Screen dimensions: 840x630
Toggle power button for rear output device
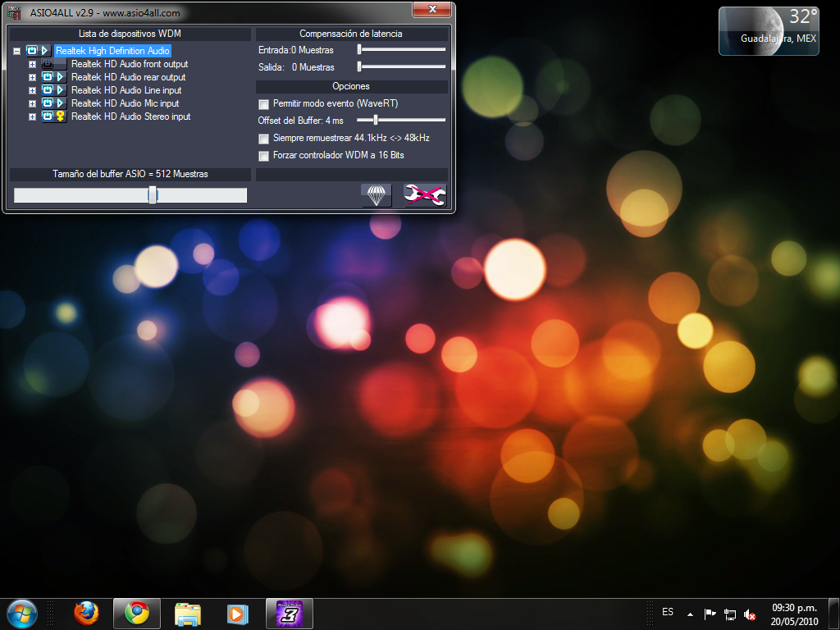pos(48,76)
